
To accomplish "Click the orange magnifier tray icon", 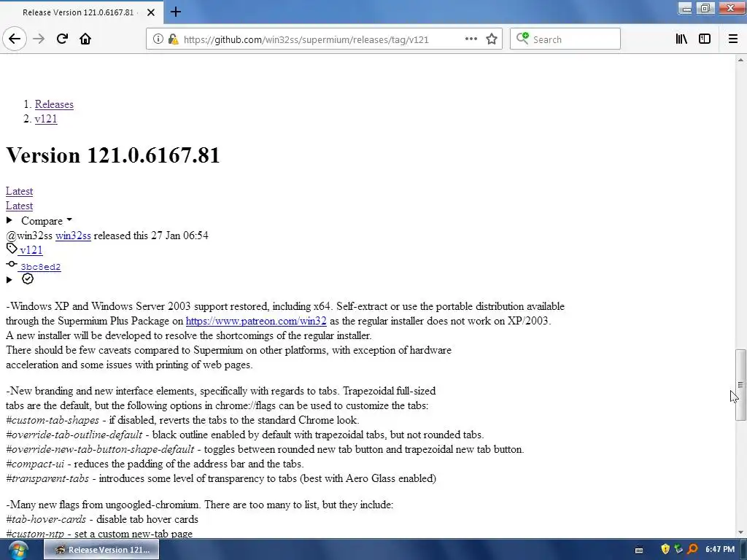I will (x=692, y=550).
